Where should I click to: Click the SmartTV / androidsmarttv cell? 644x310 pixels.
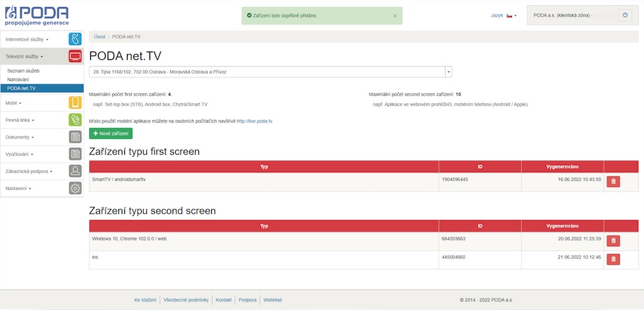(x=263, y=182)
